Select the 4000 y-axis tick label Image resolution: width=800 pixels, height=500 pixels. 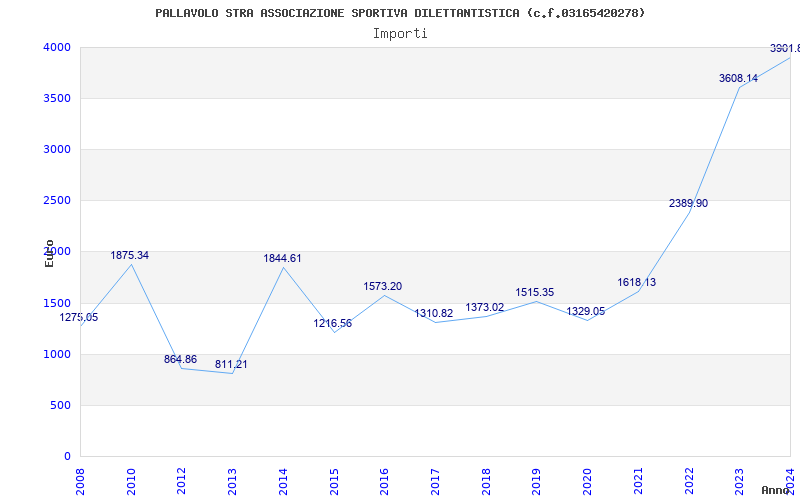tap(56, 48)
